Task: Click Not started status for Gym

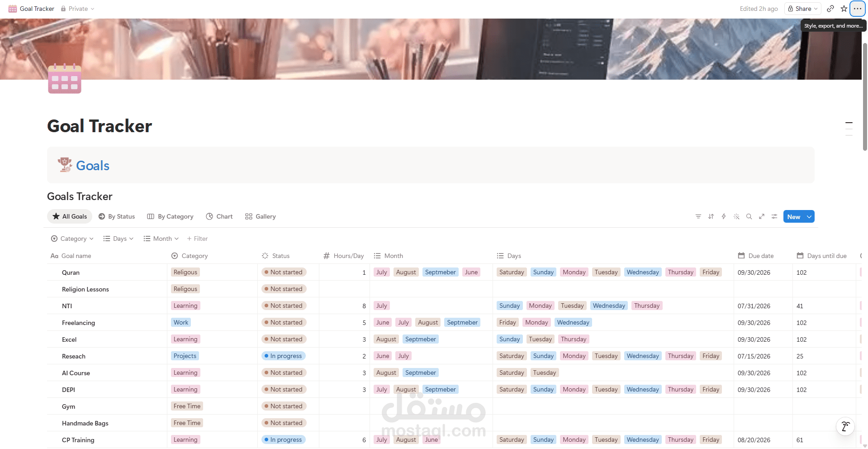Action: (284, 406)
